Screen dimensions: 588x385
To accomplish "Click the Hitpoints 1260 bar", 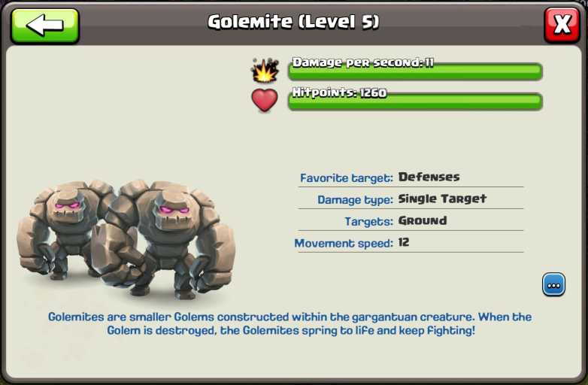I will point(415,102).
